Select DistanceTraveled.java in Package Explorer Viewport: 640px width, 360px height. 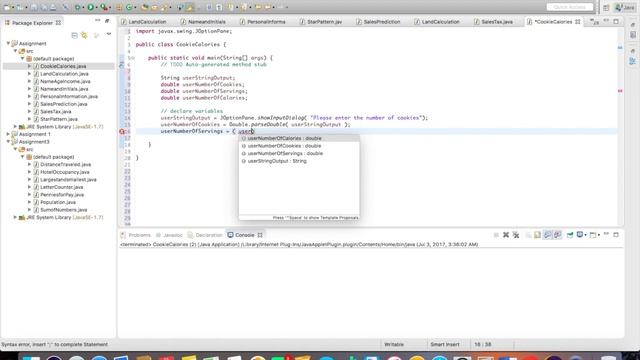(65, 164)
